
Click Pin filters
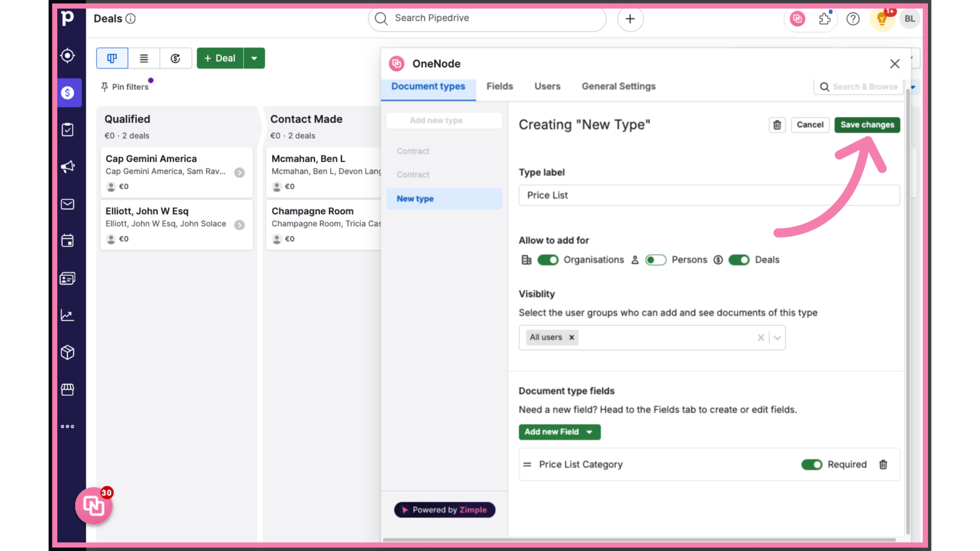pyautogui.click(x=125, y=87)
